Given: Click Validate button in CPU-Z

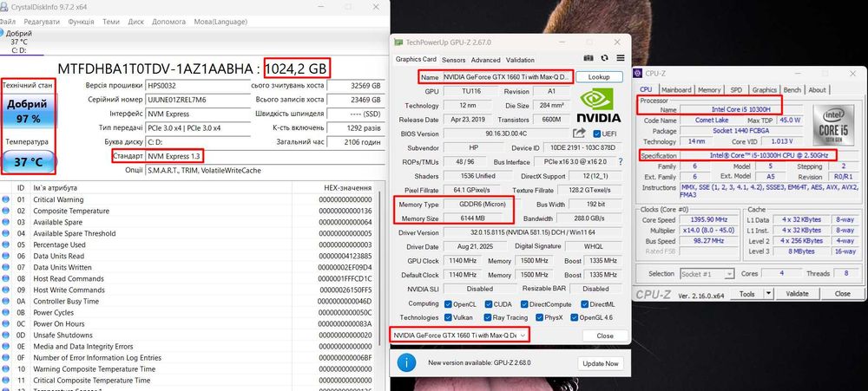Looking at the screenshot, I should [x=797, y=294].
